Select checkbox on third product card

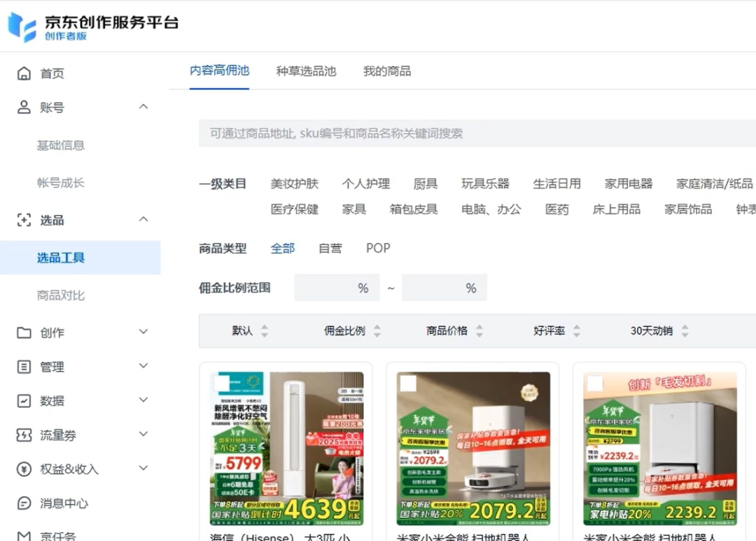click(x=594, y=383)
